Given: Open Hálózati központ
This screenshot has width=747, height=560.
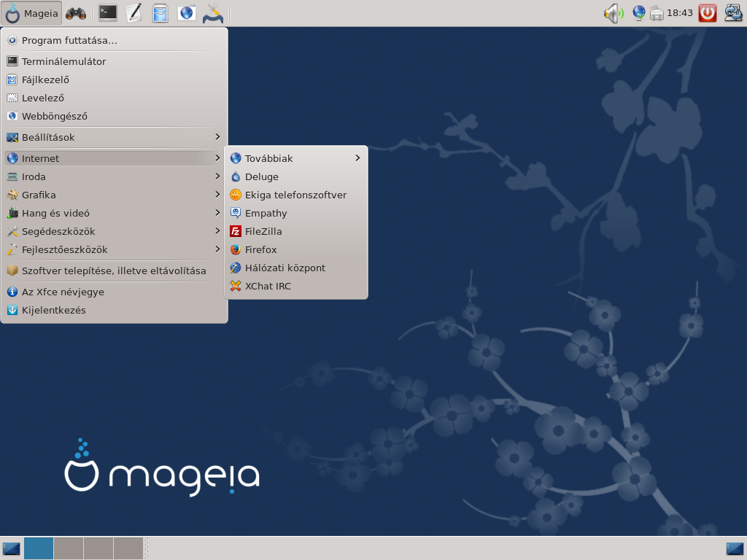Looking at the screenshot, I should tap(296, 268).
